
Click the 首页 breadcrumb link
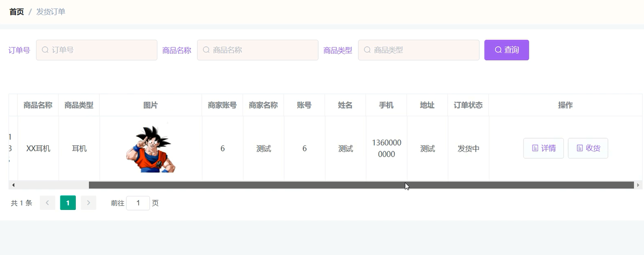(x=16, y=12)
